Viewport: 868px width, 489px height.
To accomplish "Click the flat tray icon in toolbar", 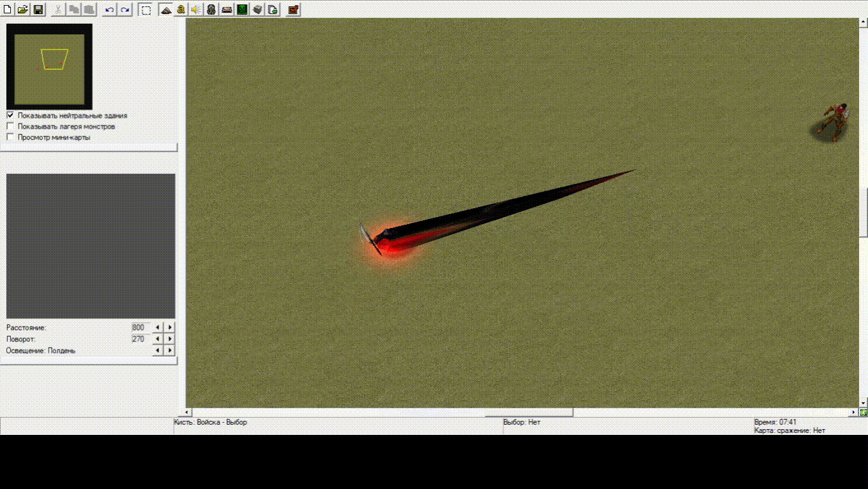I will pyautogui.click(x=227, y=10).
